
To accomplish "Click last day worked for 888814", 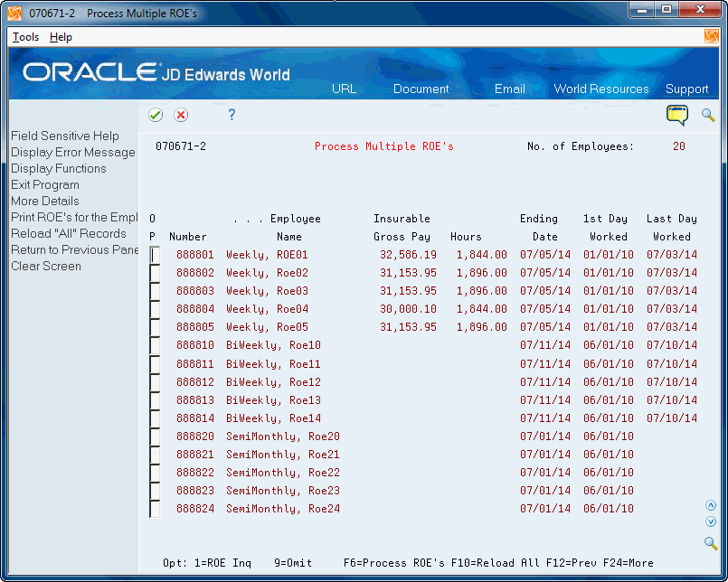I will coord(672,418).
